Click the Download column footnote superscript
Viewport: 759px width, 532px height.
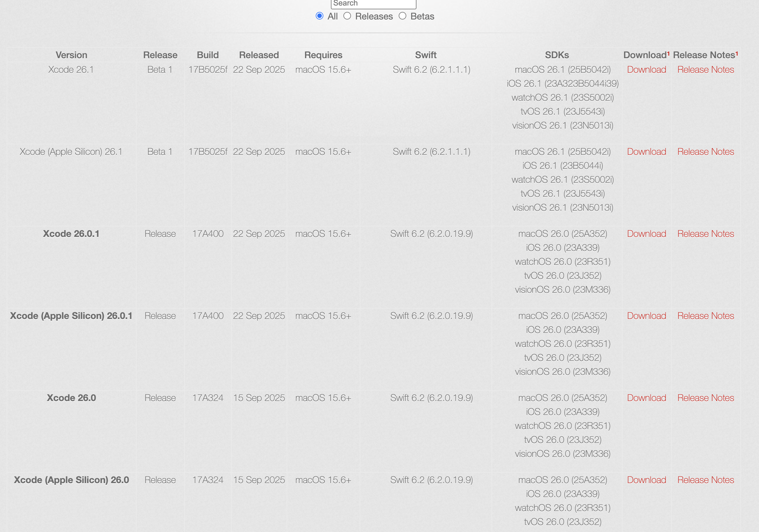point(668,53)
